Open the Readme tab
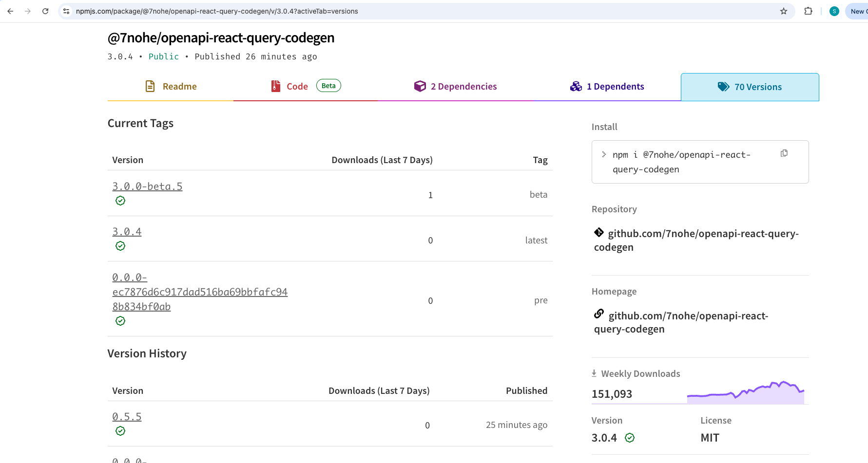Image resolution: width=868 pixels, height=463 pixels. point(171,87)
